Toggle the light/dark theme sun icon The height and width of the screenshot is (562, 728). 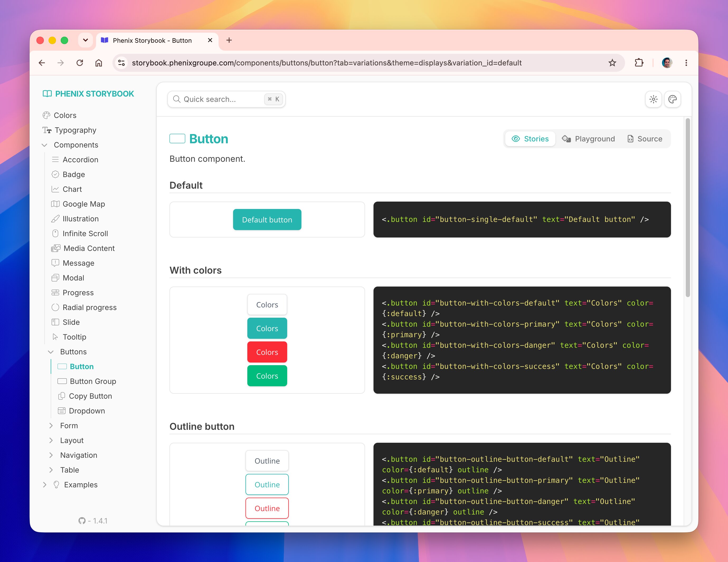pyautogui.click(x=653, y=99)
